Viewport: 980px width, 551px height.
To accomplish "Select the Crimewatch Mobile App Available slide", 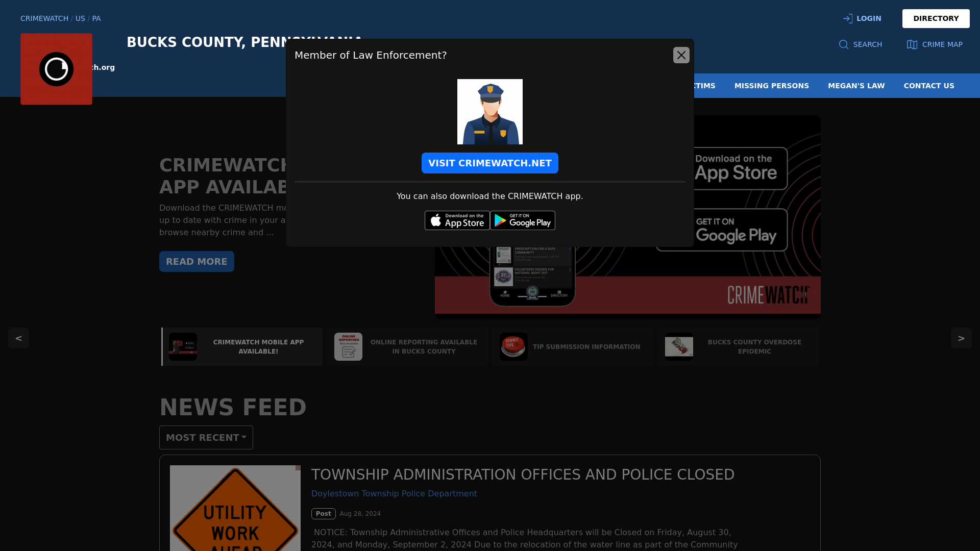I will (242, 347).
